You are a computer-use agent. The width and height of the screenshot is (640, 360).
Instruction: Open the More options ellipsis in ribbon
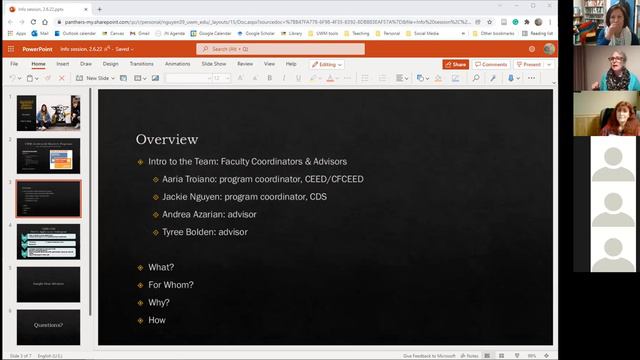(x=531, y=78)
